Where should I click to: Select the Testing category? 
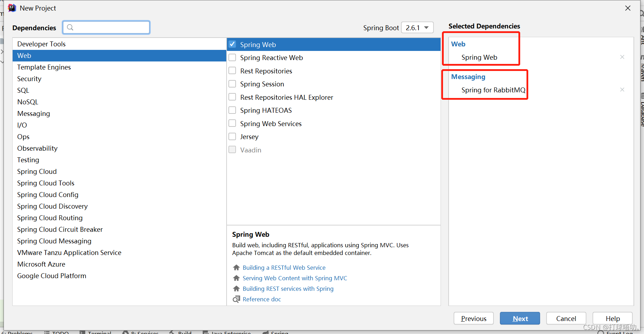click(119, 160)
